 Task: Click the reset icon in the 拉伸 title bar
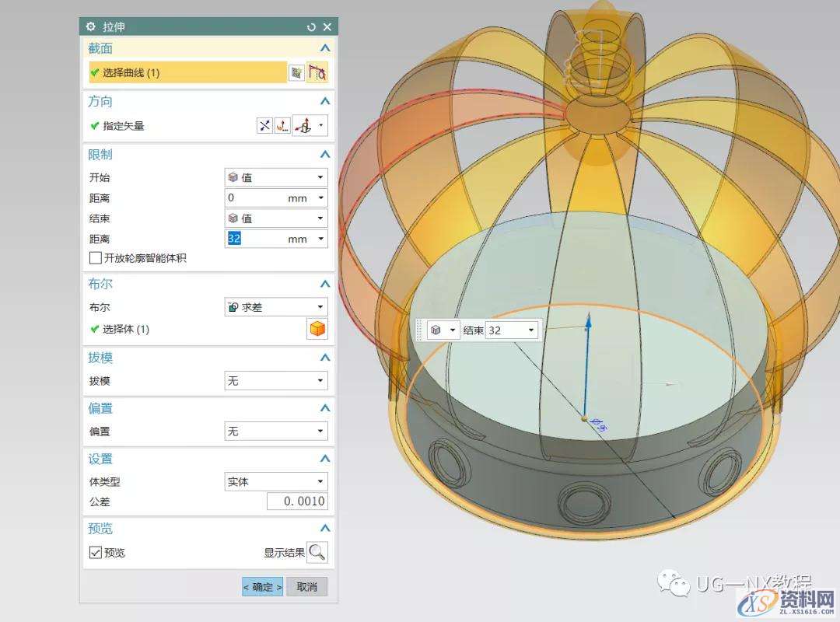[x=312, y=27]
